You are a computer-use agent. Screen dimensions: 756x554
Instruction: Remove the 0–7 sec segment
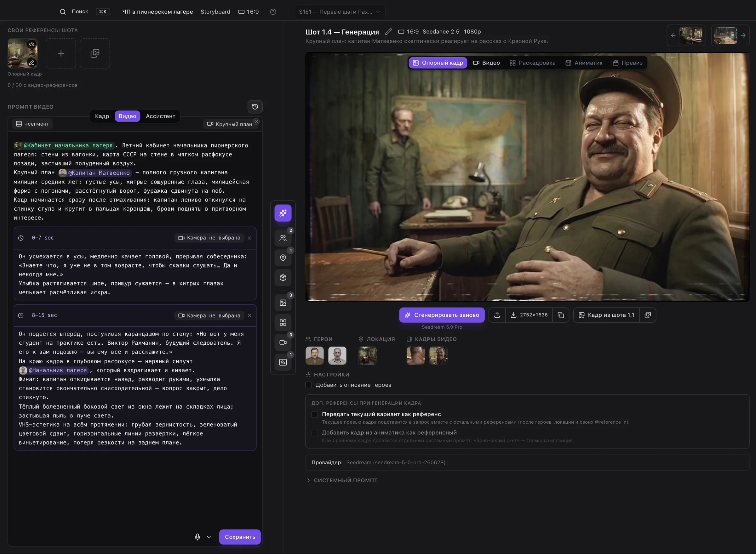(x=249, y=238)
